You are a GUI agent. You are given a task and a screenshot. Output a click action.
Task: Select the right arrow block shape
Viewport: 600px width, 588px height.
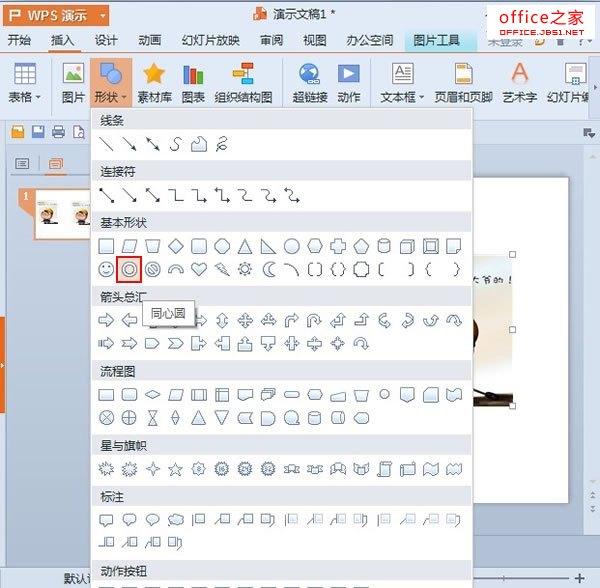(x=106, y=320)
